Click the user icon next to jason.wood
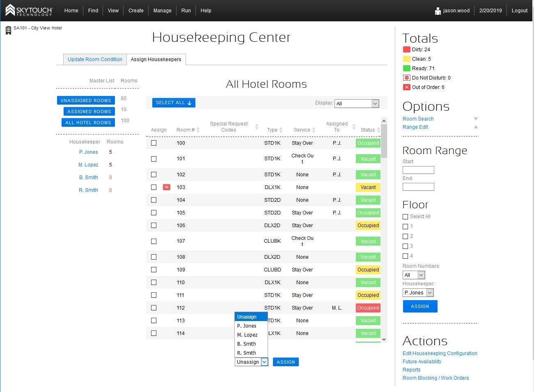 click(x=438, y=10)
